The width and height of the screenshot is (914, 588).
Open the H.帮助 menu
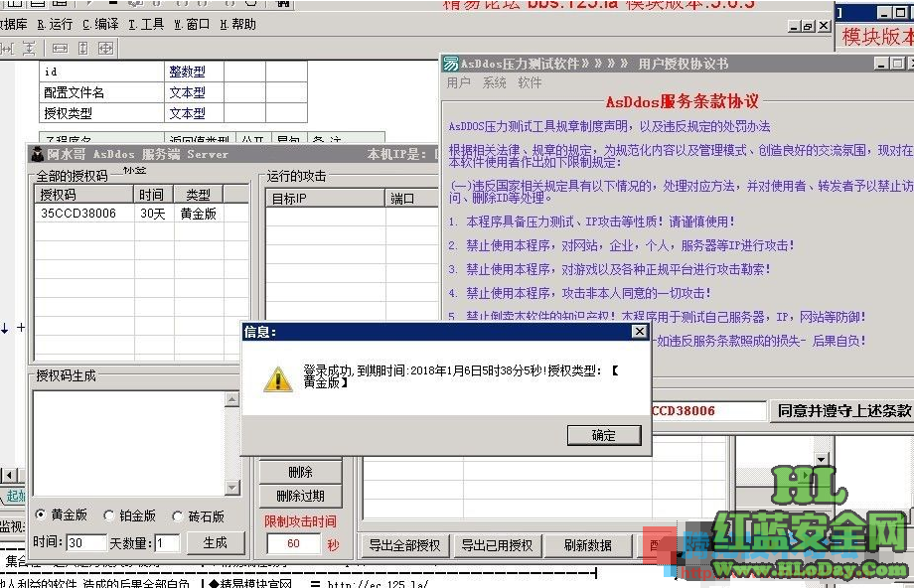(237, 24)
